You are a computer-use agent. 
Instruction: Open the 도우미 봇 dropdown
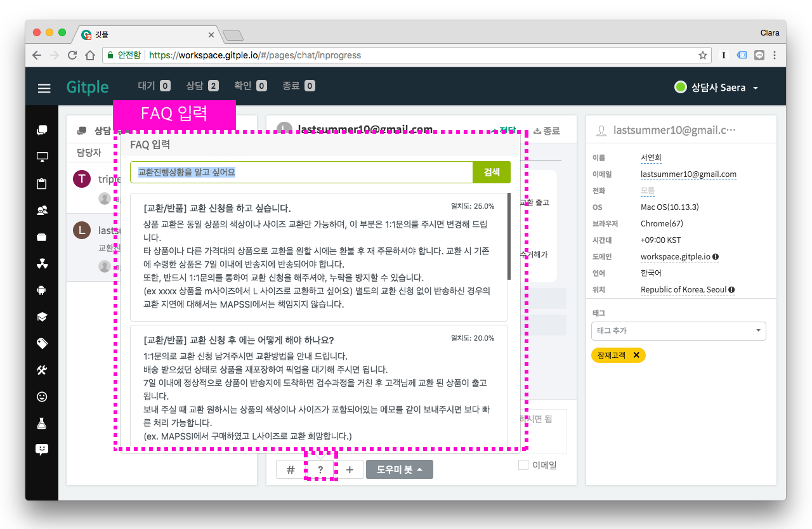[x=400, y=469]
